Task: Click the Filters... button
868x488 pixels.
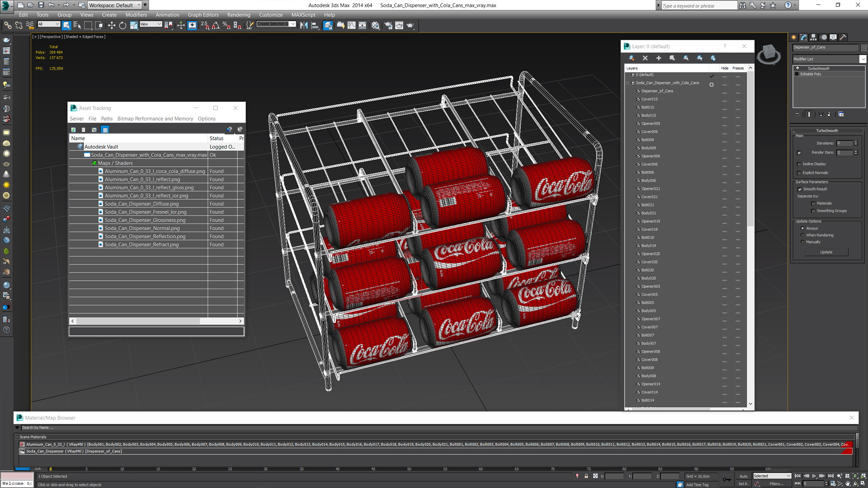Action: coord(777,483)
